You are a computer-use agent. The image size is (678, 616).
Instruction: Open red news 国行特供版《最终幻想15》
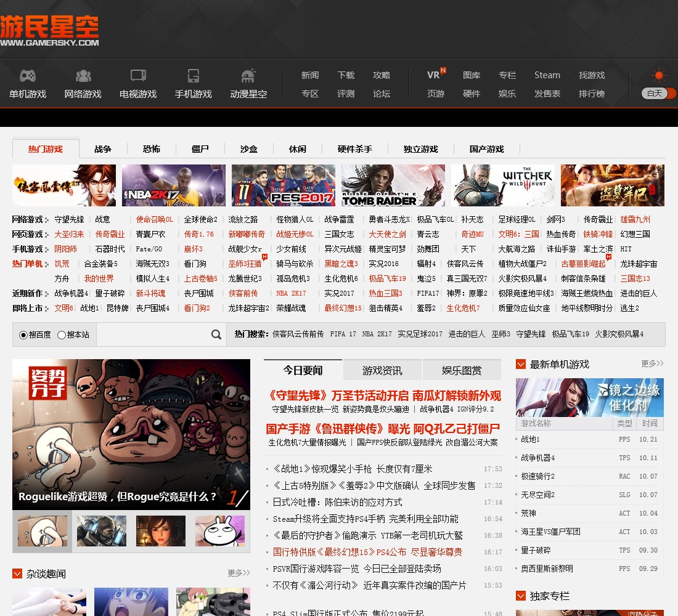pyautogui.click(x=367, y=552)
